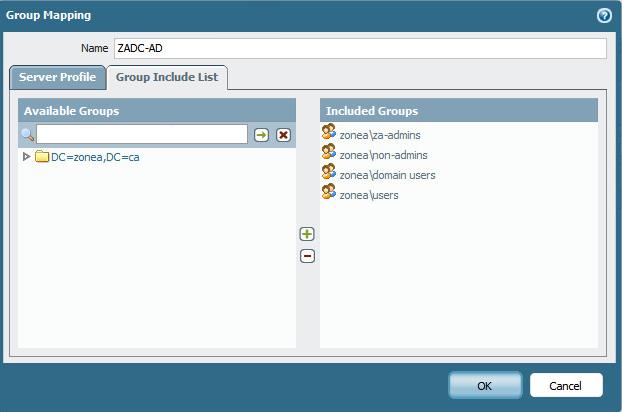Select zonea\za-admins in Included Groups
622x412 pixels.
click(380, 135)
